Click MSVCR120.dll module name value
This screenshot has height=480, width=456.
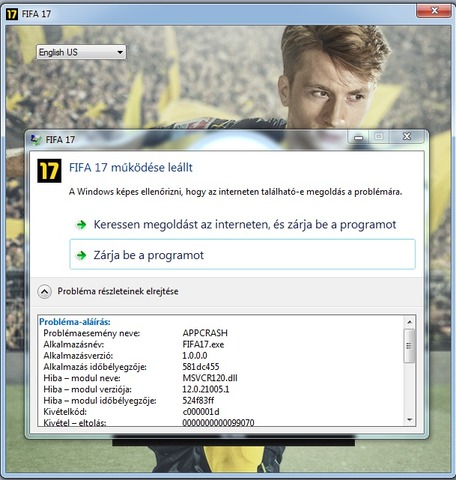pyautogui.click(x=210, y=378)
